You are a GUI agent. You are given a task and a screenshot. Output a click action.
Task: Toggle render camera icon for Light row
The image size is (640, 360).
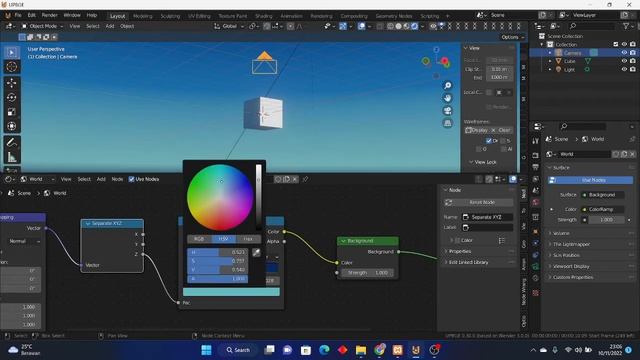[633, 69]
